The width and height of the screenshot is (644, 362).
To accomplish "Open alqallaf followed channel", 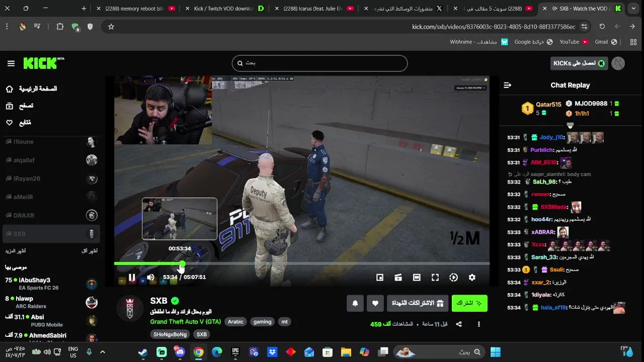I will point(51,160).
